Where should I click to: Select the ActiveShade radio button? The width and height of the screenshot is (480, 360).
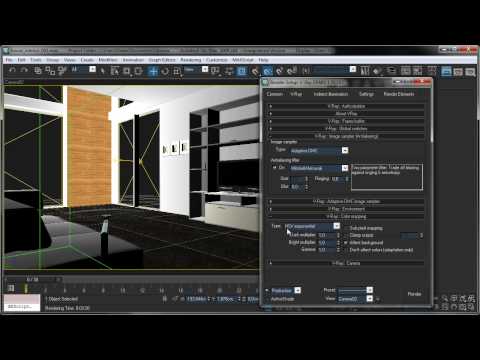click(267, 299)
